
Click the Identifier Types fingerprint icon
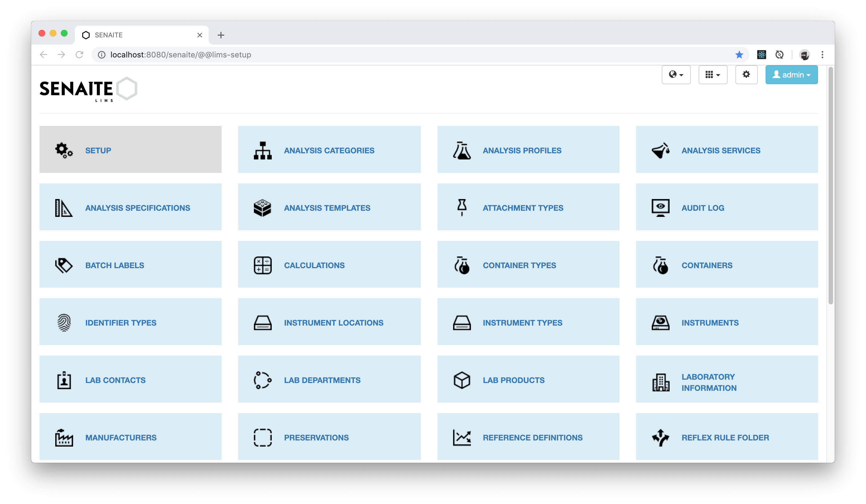pos(64,322)
